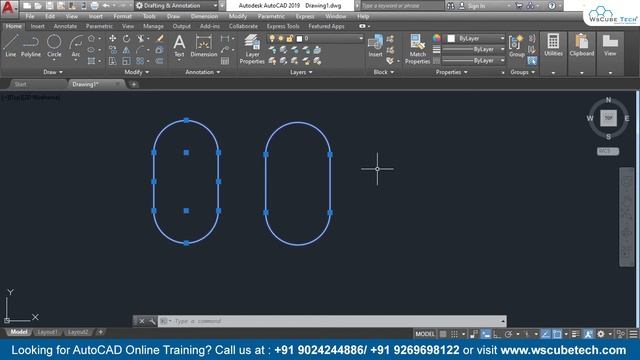Toggle 2D object snap in status bar

tap(557, 334)
